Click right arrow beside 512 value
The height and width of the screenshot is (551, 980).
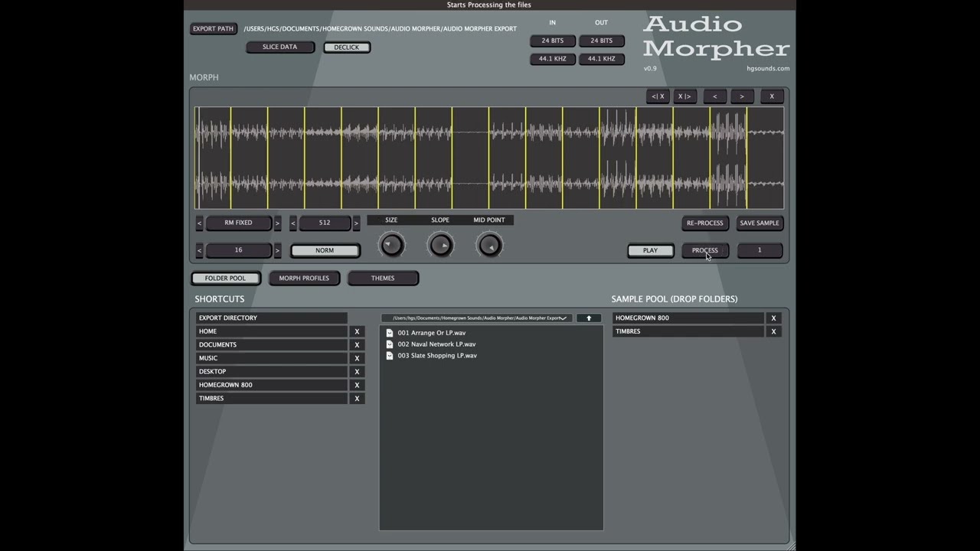pyautogui.click(x=356, y=223)
